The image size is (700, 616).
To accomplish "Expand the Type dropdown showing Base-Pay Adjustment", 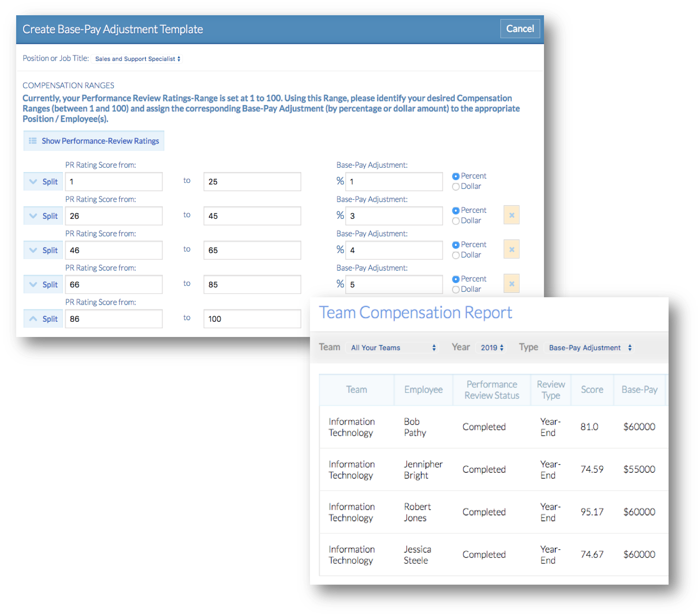I will tap(590, 348).
